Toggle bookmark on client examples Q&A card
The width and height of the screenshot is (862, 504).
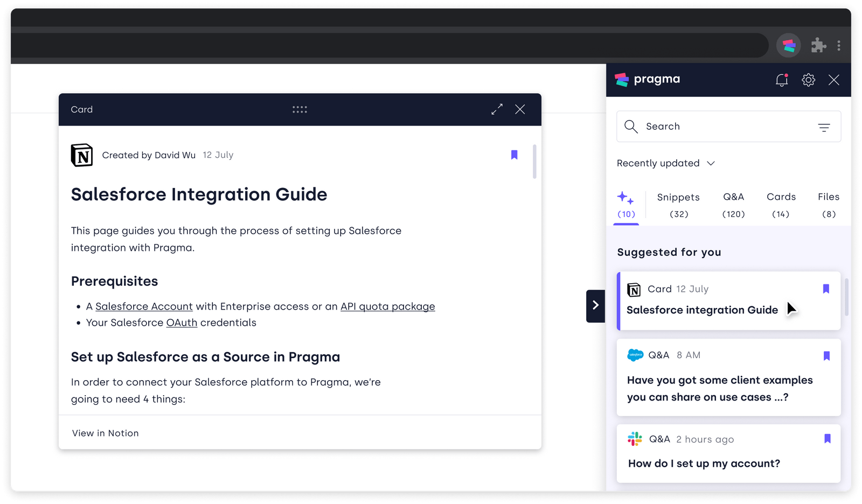(826, 356)
